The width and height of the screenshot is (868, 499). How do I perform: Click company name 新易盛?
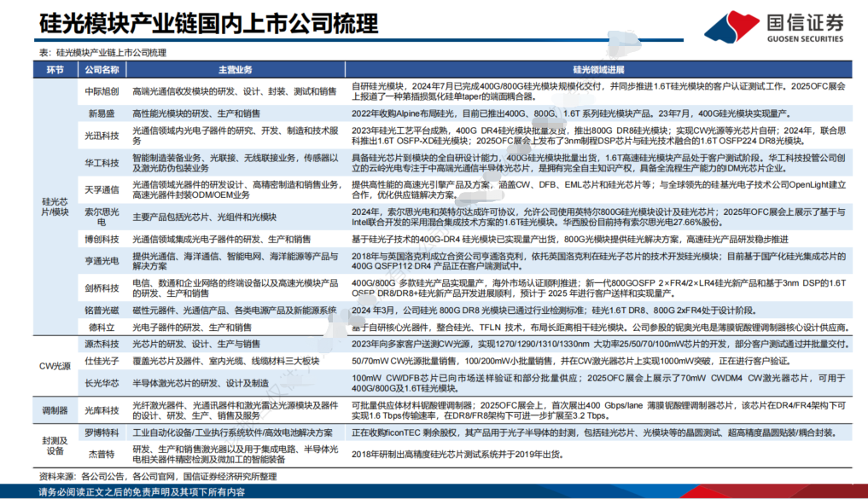pyautogui.click(x=102, y=113)
